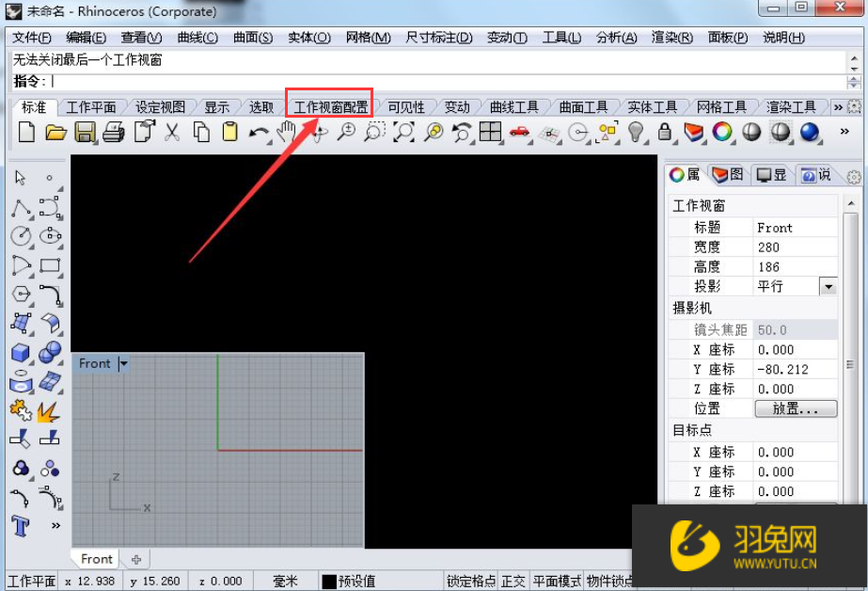The height and width of the screenshot is (591, 868).
Task: Select the Front viewport tab at bottom
Action: pos(96,559)
